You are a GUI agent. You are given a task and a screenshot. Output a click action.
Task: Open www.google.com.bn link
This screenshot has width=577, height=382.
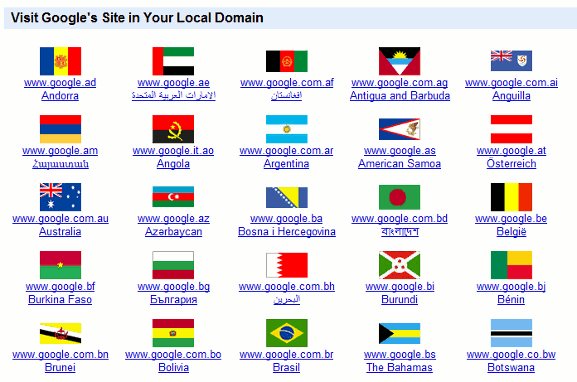pos(60,355)
